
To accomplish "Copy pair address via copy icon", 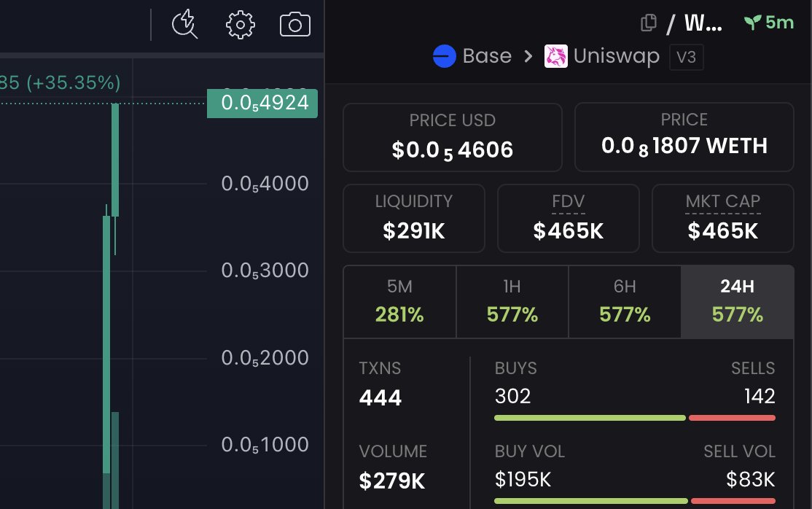I will point(648,23).
